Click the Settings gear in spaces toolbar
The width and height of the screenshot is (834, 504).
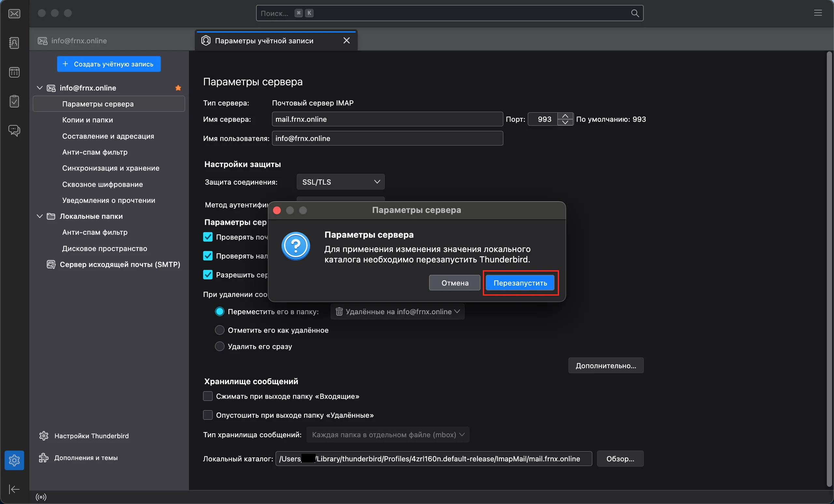point(14,460)
